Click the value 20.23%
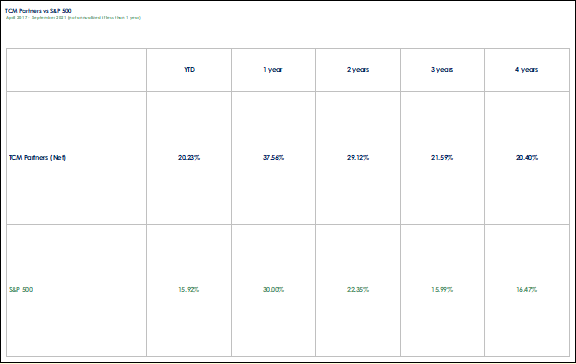Screen dimensions: 576x364 (x=189, y=158)
